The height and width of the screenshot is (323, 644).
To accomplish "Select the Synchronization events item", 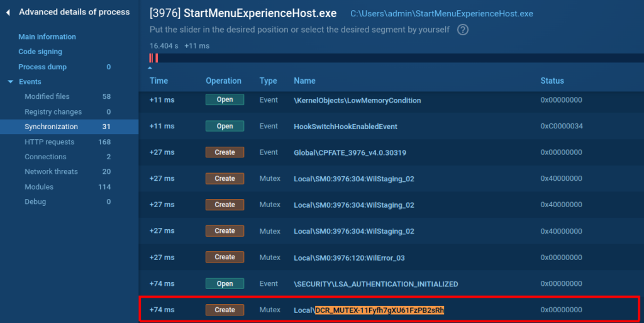I will pos(51,127).
